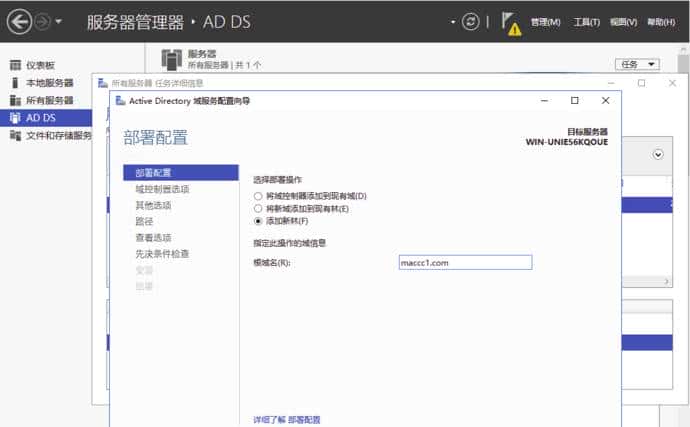Close the 任务详细信息 window behind

[x=672, y=83]
